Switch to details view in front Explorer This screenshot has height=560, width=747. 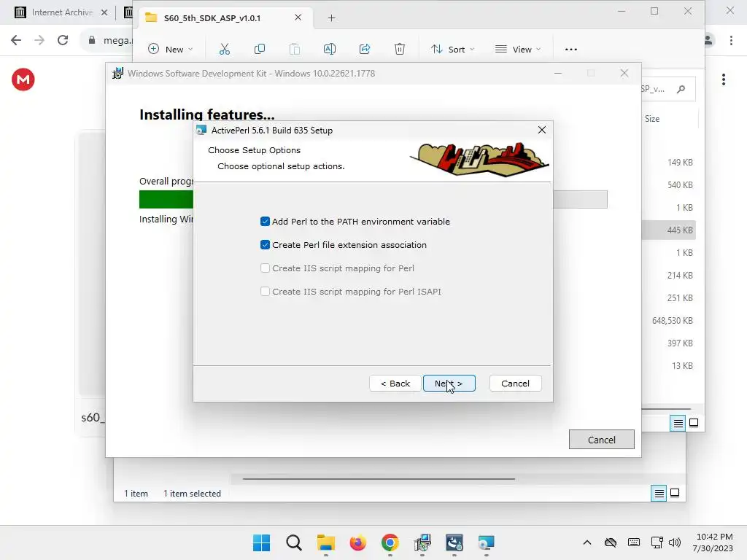click(x=678, y=424)
